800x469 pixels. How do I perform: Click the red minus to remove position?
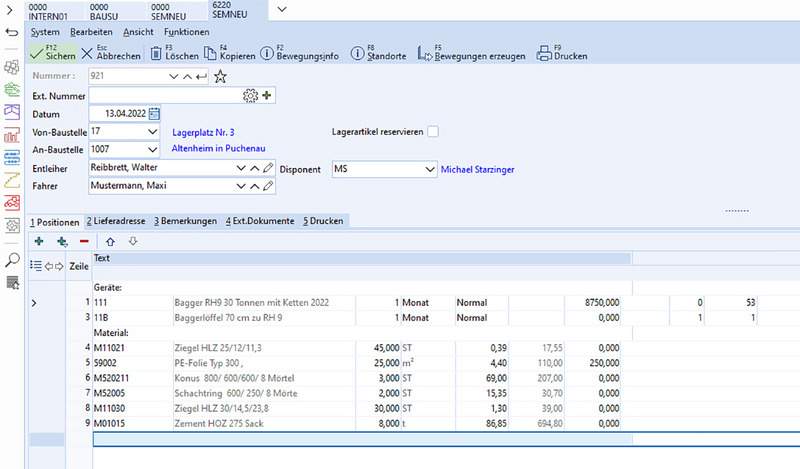tap(84, 241)
